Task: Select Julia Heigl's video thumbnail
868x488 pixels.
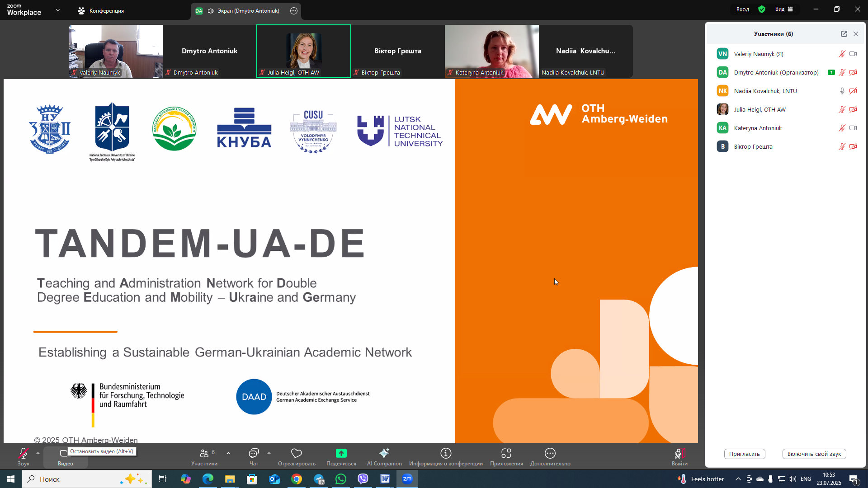Action: 303,51
